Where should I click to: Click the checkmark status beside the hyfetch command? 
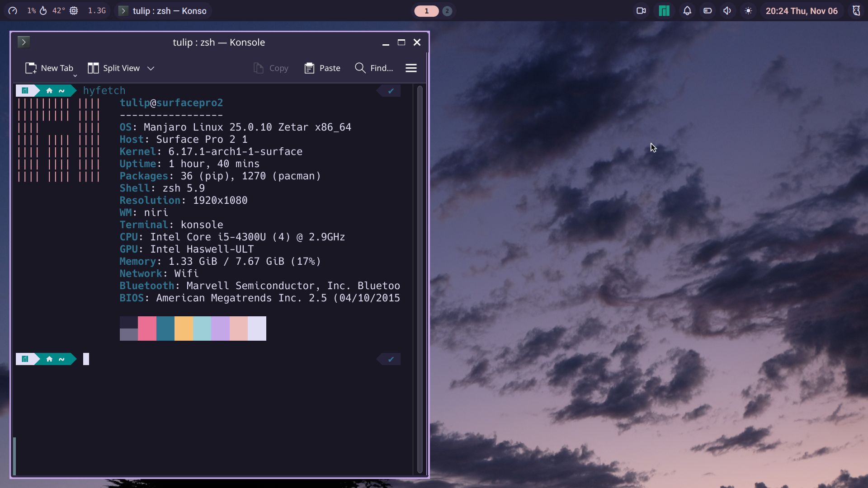[x=391, y=91]
